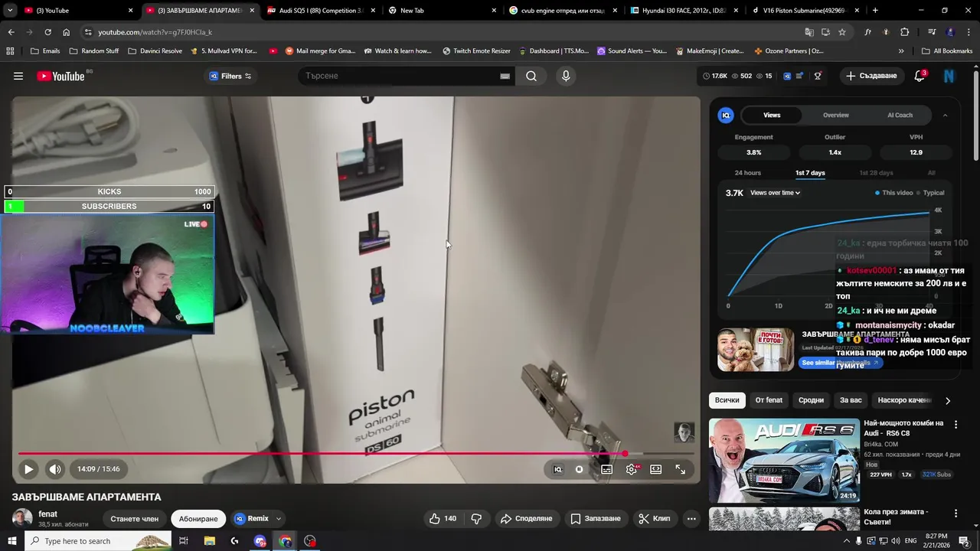Select the 1st 7 days range

810,173
